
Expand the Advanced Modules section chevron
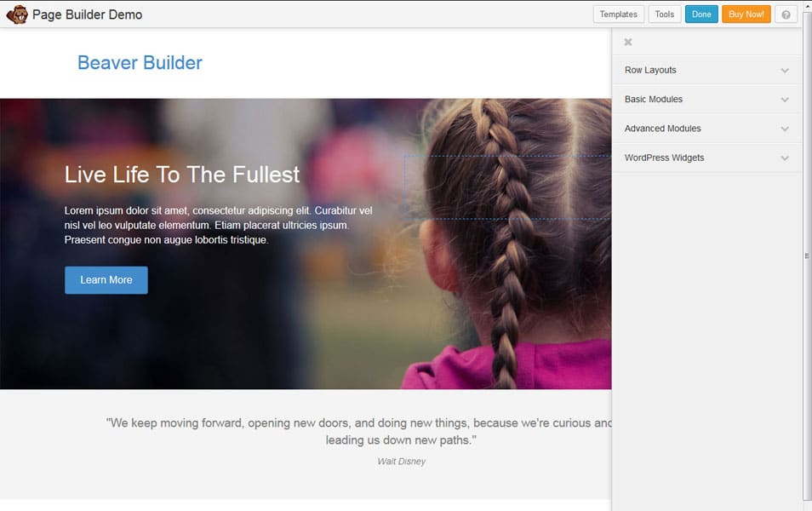[x=785, y=129]
